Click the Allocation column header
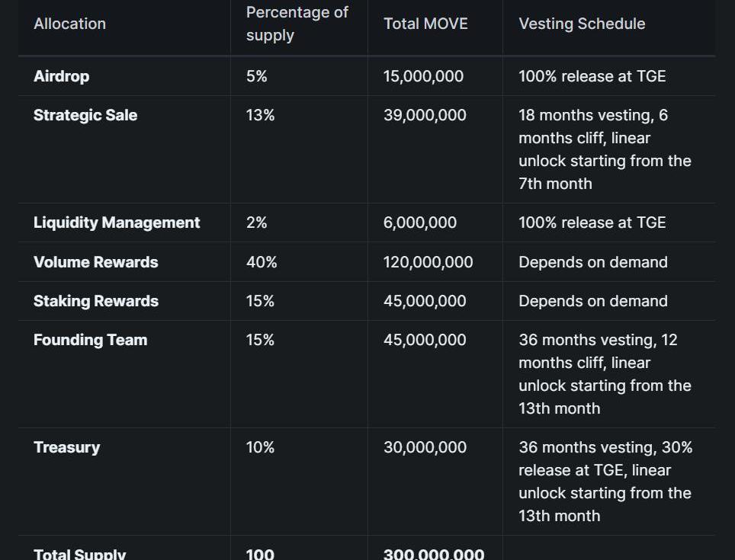This screenshot has height=560, width=735. 69,24
